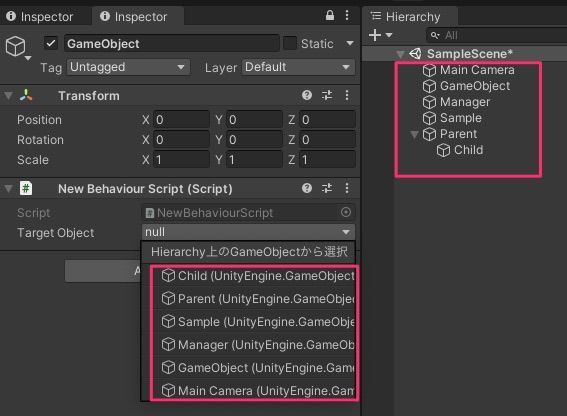Open the Static flags dropdown arrow

(x=350, y=43)
